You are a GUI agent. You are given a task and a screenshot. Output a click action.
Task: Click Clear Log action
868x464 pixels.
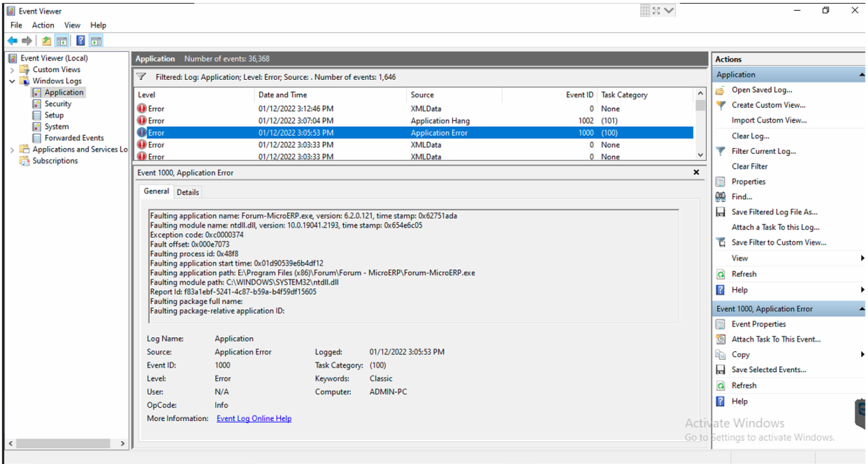[751, 136]
